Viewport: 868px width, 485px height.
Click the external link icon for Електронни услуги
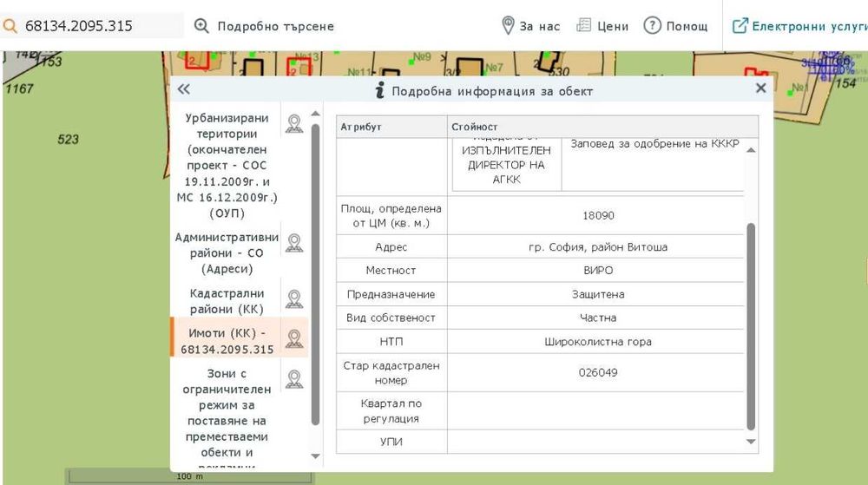click(x=740, y=25)
